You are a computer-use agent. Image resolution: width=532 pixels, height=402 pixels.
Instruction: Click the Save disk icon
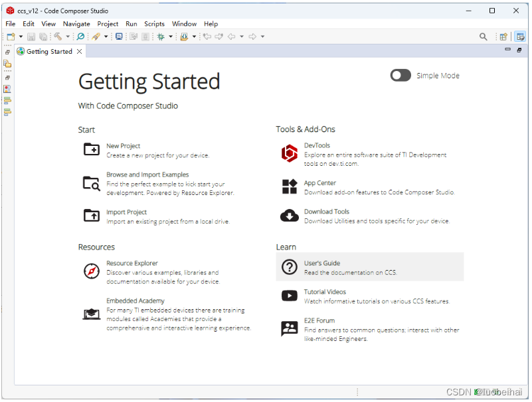(31, 36)
